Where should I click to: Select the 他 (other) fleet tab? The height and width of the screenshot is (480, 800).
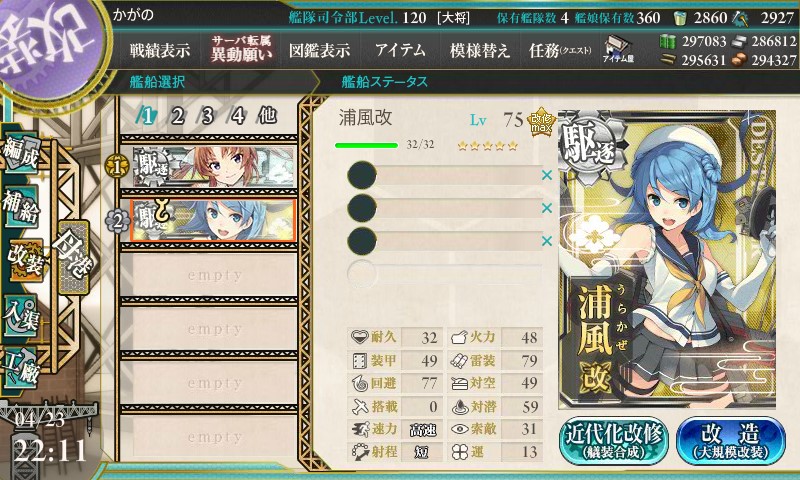coord(267,116)
